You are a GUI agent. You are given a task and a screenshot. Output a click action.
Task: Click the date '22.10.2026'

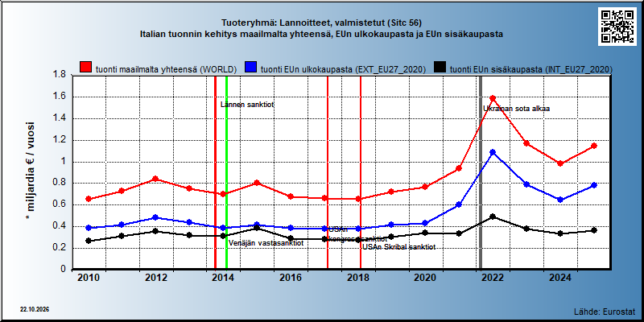[35, 309]
